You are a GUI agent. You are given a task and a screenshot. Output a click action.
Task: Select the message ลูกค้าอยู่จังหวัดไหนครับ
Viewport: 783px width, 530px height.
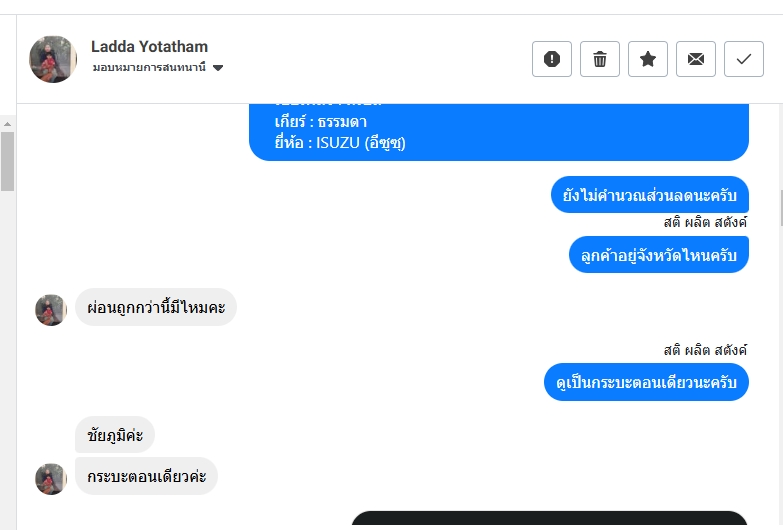pos(659,255)
